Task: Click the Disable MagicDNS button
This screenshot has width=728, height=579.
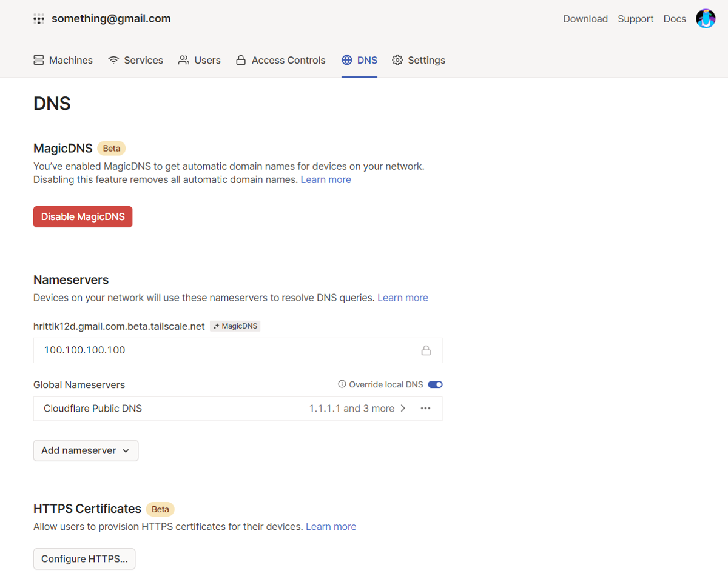Action: (83, 216)
